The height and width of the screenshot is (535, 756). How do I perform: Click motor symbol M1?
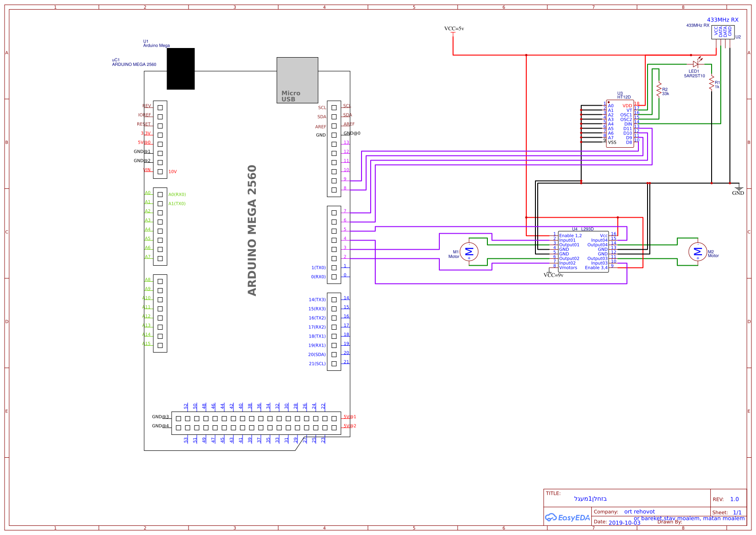pos(469,251)
